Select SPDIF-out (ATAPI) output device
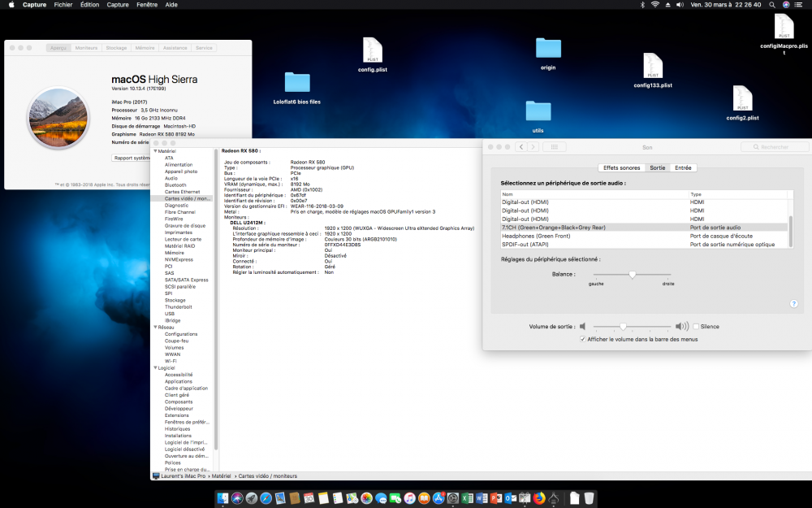812x508 pixels. tap(644, 244)
